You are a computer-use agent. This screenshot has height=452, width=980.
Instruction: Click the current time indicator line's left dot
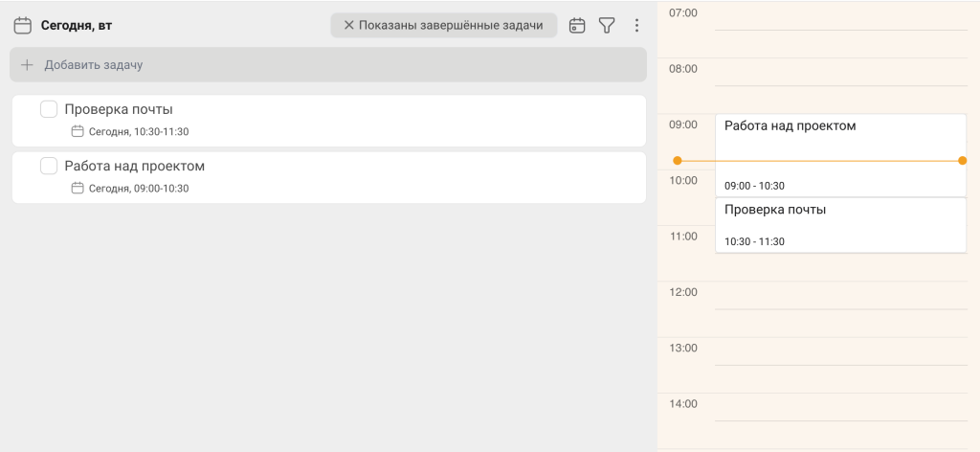(x=678, y=161)
